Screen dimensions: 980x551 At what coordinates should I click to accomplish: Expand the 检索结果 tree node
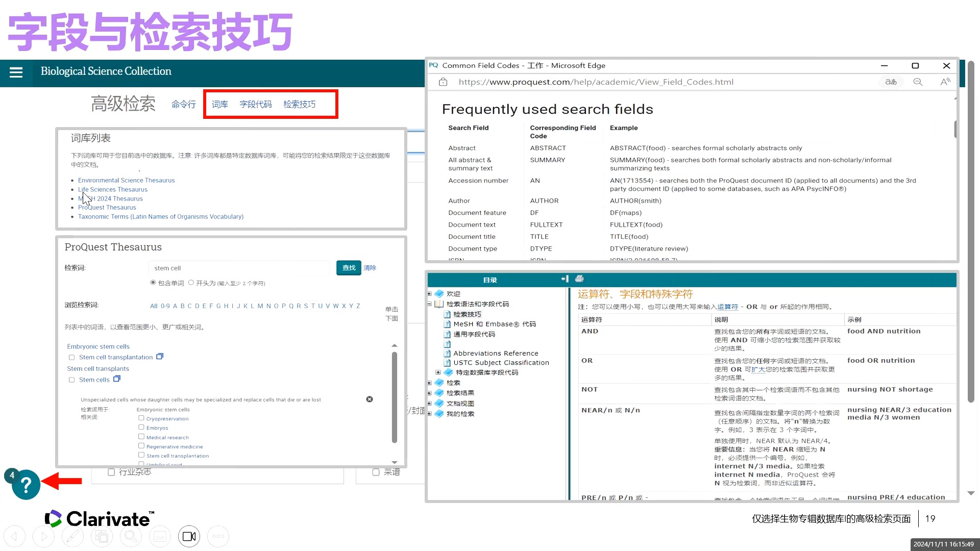[429, 393]
